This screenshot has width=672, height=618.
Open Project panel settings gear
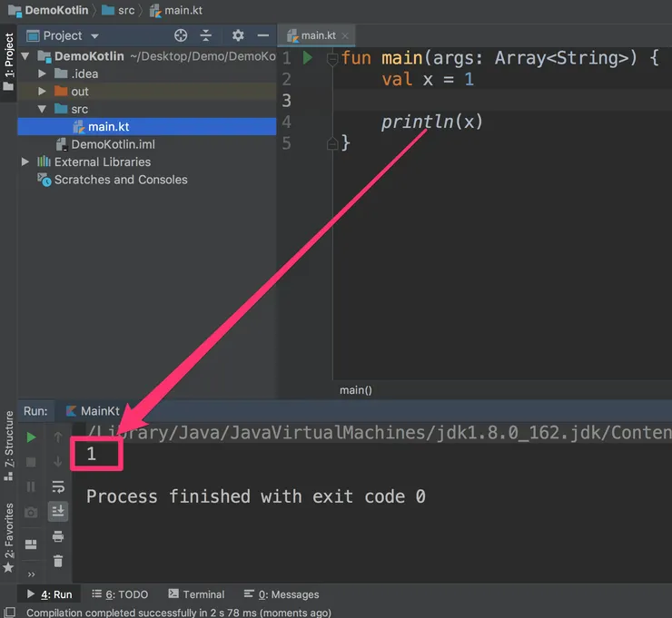click(238, 35)
